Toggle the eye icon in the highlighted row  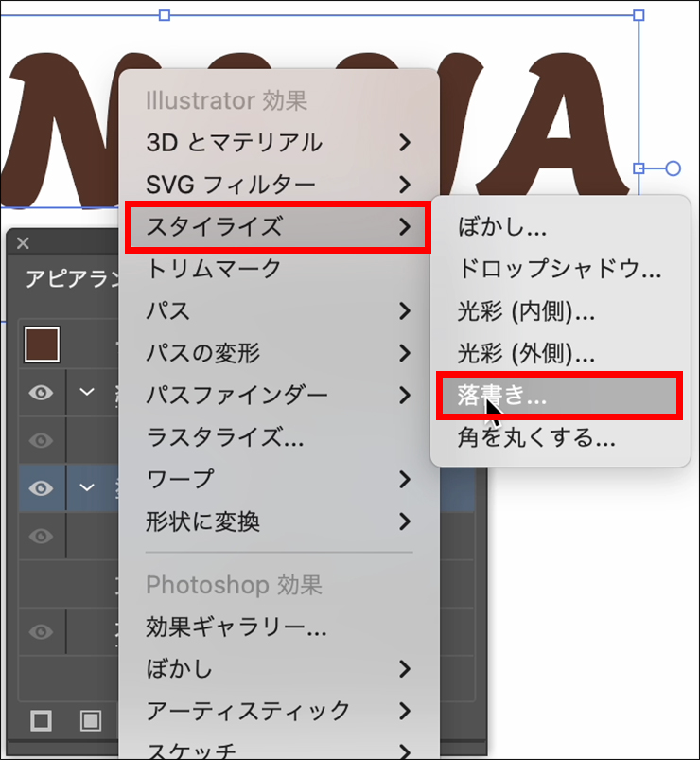41,488
